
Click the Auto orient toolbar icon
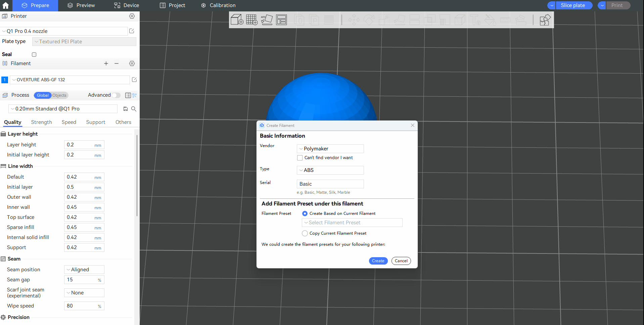coord(267,20)
